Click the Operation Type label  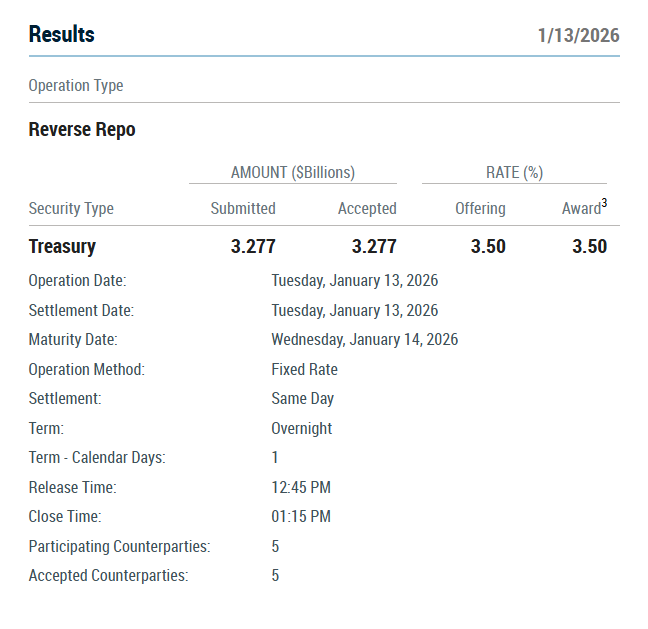[76, 86]
